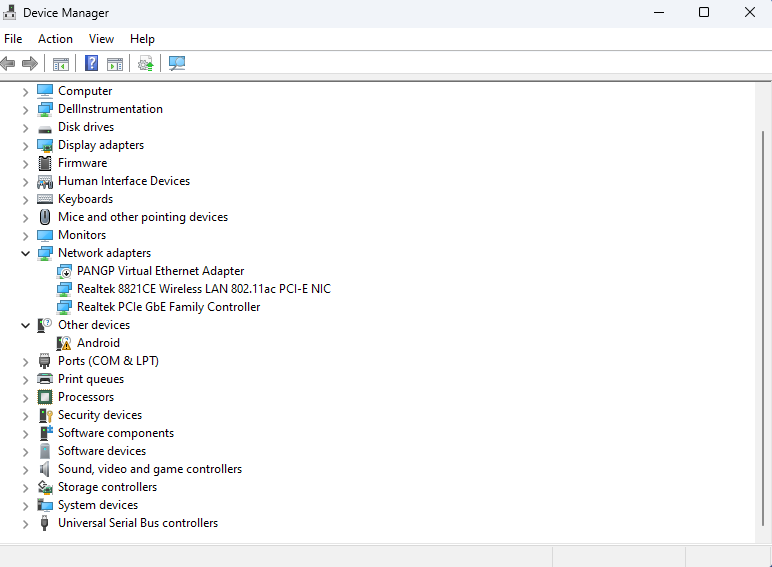This screenshot has width=772, height=567.
Task: Click the Android warning device icon
Action: tap(64, 343)
